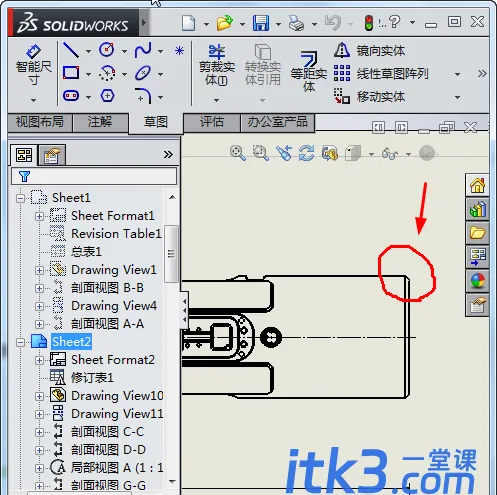Open the Help question mark
The height and width of the screenshot is (495, 497).
tap(394, 22)
